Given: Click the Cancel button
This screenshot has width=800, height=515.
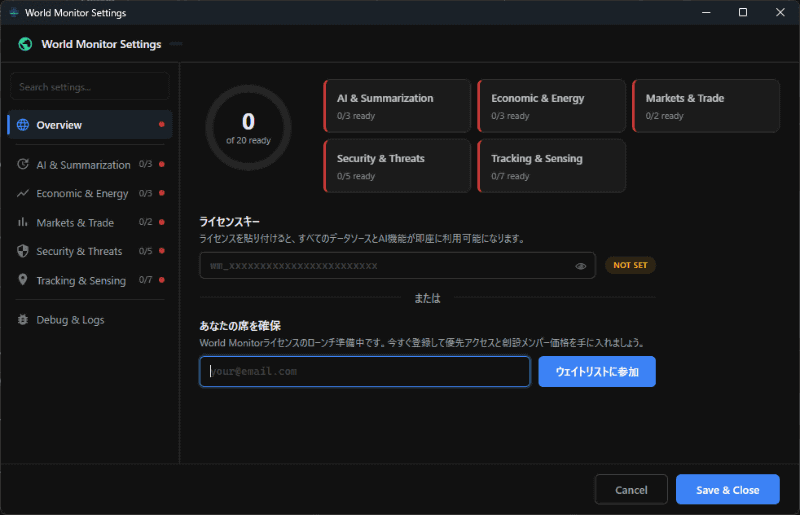Looking at the screenshot, I should point(631,489).
